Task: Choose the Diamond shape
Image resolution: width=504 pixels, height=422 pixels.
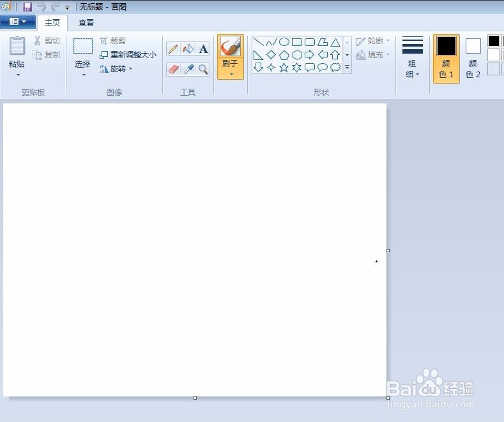Action: 271,55
